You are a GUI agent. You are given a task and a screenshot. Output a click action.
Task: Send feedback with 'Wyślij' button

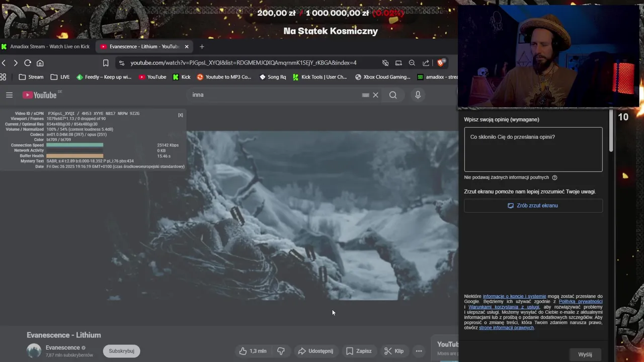[585, 354]
